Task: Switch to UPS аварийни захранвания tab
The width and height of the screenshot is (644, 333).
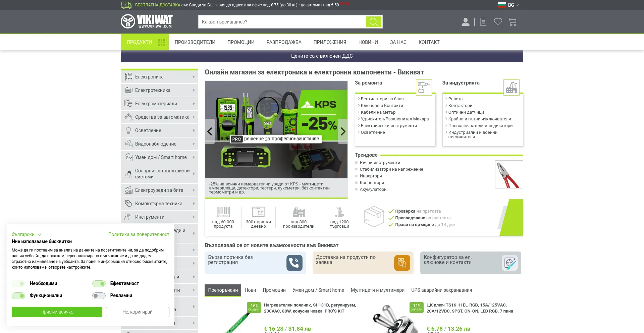Action: click(x=441, y=290)
